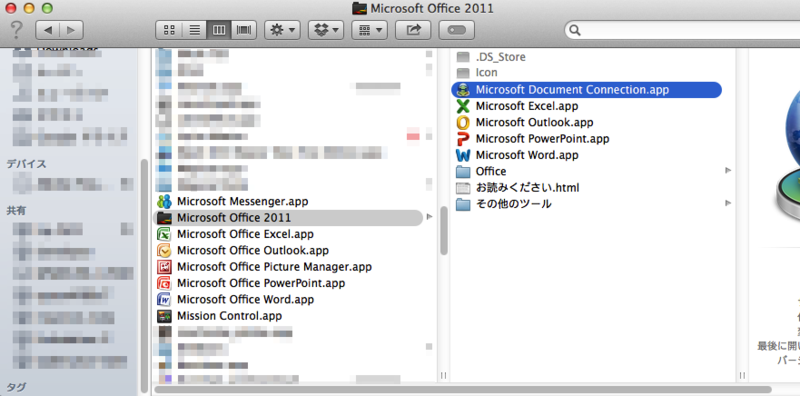Click the Microsoft PowerPoint.app red P icon
This screenshot has width=800, height=396.
[463, 139]
